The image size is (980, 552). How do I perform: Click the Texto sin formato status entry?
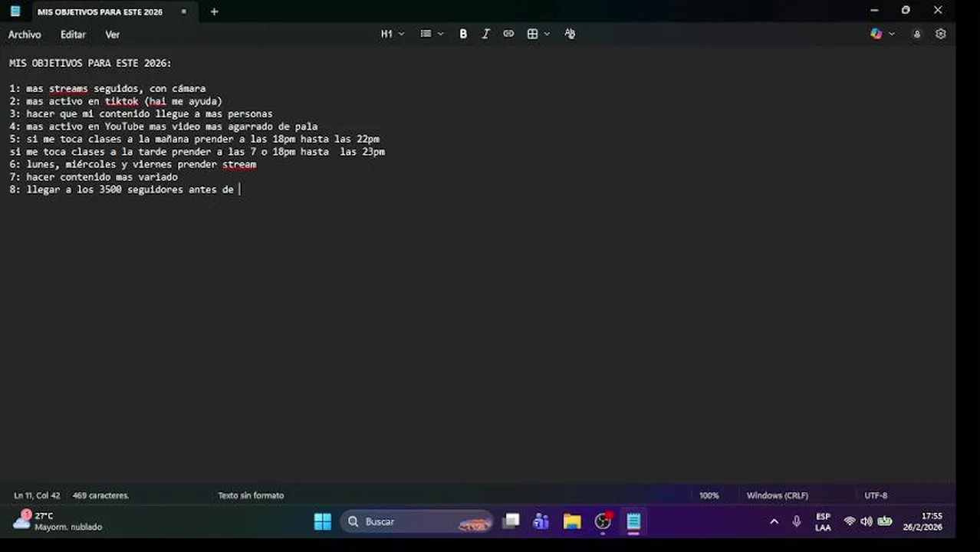(x=251, y=495)
